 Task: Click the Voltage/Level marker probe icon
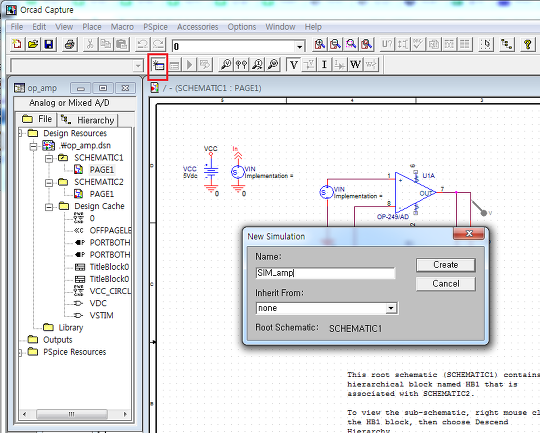point(226,65)
